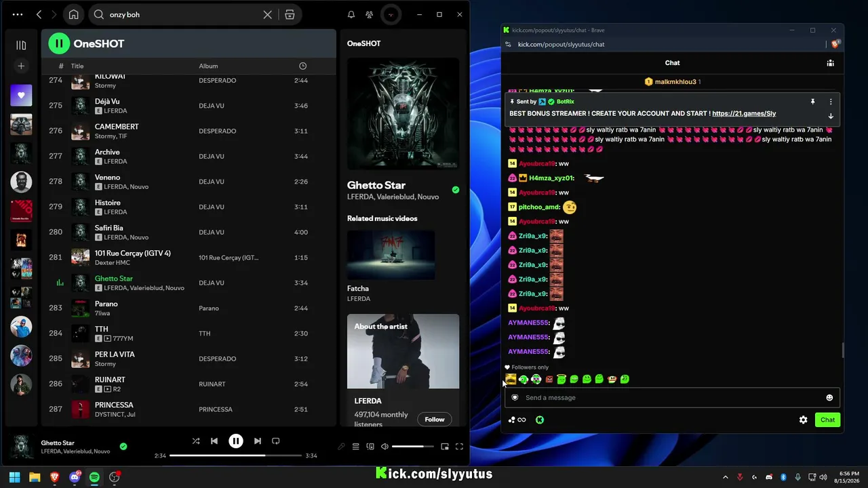Open Spotify's Browse icon in search bar
The height and width of the screenshot is (488, 868).
coord(290,14)
